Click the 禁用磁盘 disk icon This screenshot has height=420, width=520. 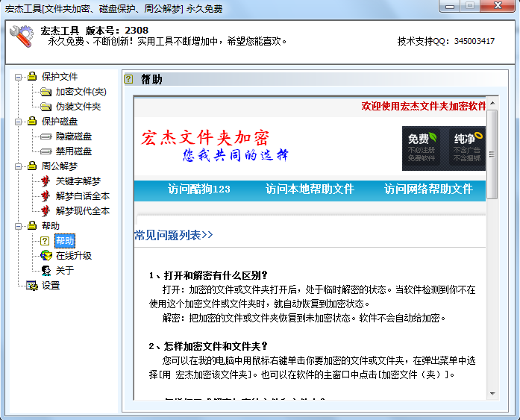click(46, 151)
